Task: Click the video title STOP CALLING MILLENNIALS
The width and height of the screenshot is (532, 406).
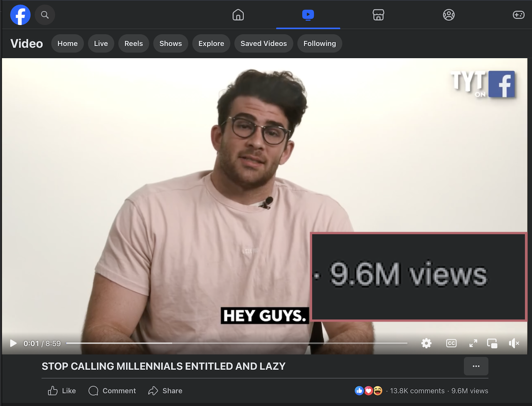Action: (163, 366)
